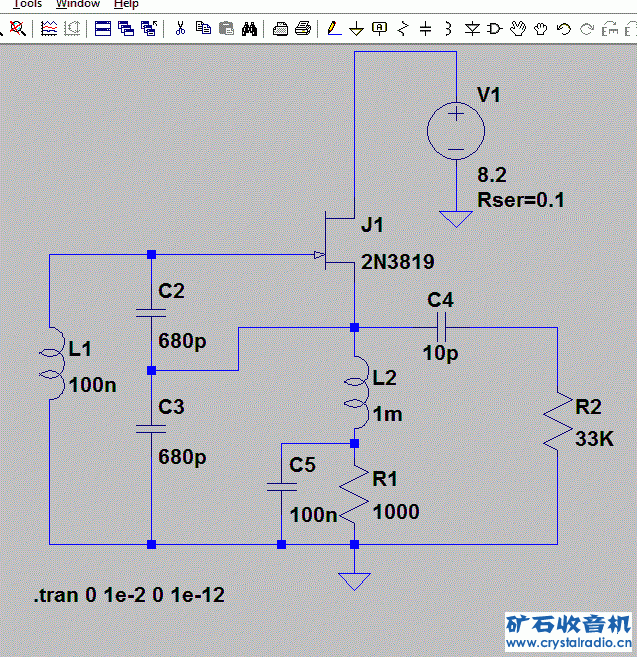Click the V1 voltage source symbol
The width and height of the screenshot is (637, 657).
[x=456, y=131]
